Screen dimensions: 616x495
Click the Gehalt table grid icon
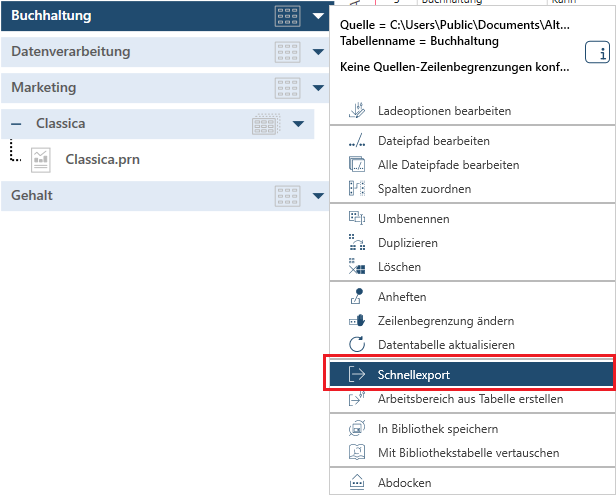tap(287, 195)
